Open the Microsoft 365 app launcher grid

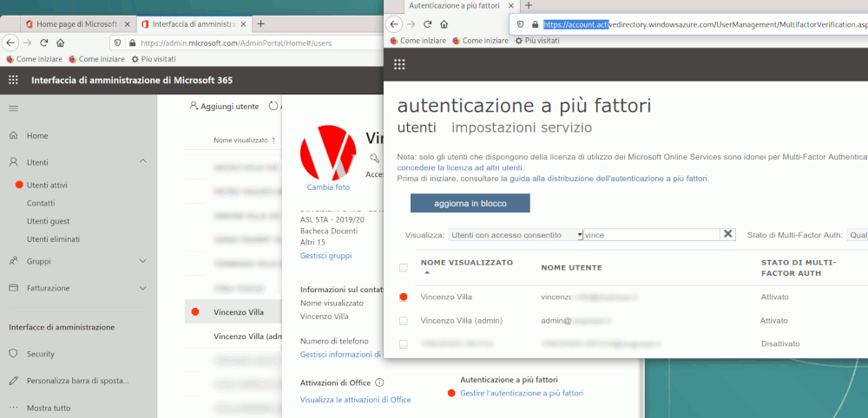14,80
